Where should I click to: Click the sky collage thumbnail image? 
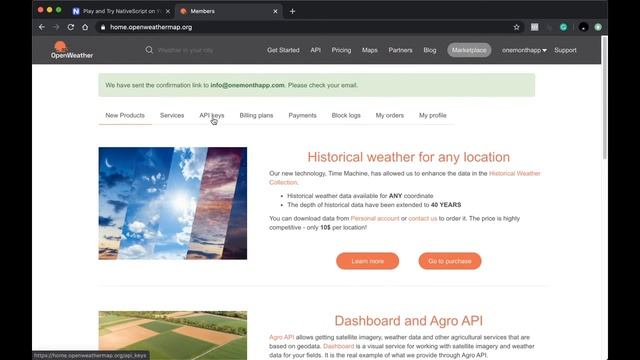coord(173,203)
